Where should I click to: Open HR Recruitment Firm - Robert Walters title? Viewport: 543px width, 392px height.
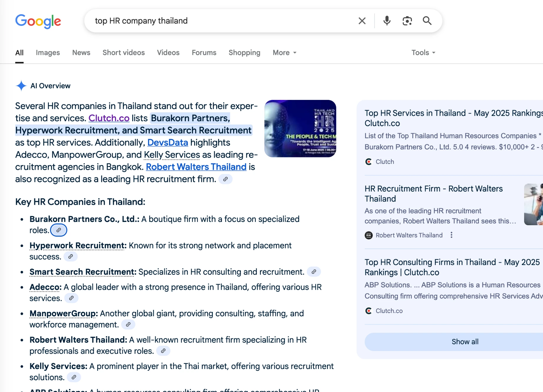tap(434, 194)
